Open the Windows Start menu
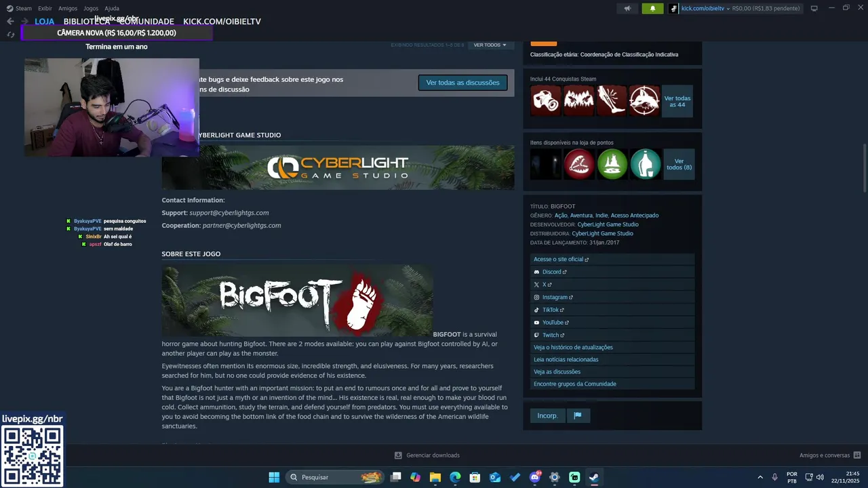This screenshot has height=488, width=868. 274,477
